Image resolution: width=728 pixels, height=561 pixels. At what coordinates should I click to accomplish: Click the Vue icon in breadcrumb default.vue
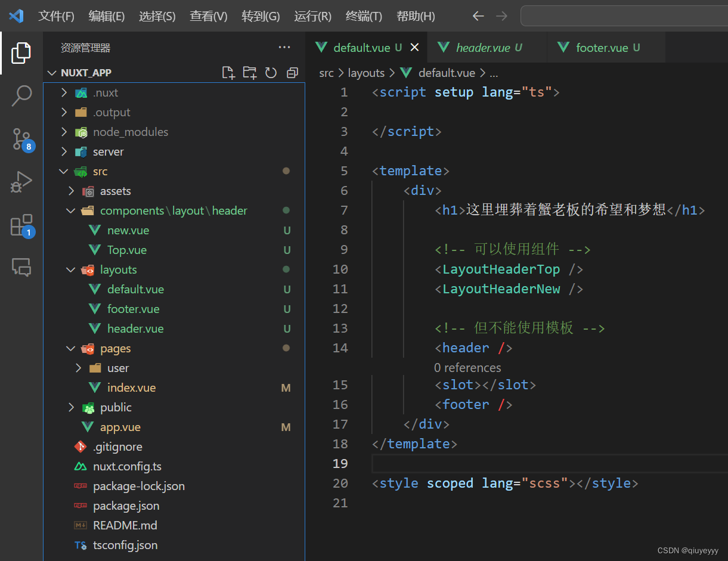tap(407, 73)
